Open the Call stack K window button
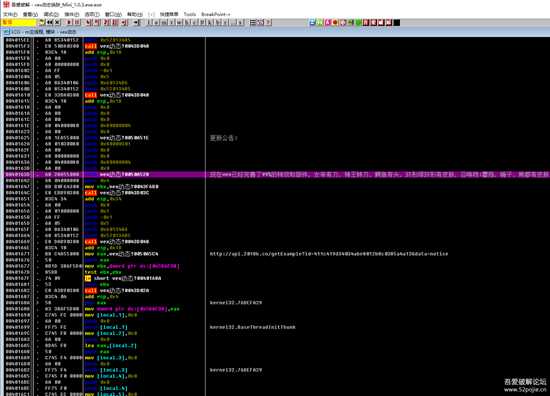The height and width of the screenshot is (396, 550). click(209, 22)
